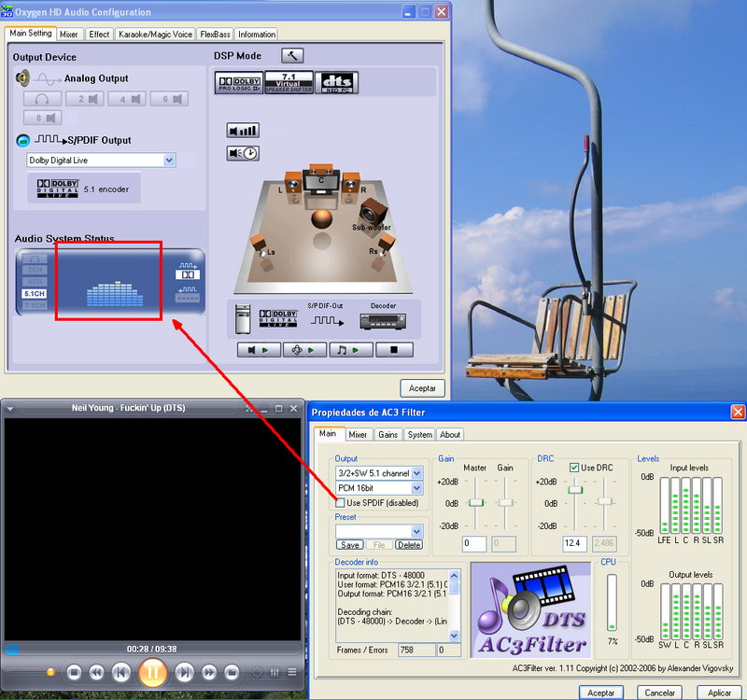Open the Dolby Digital Live S/PDIF dropdown
The height and width of the screenshot is (700, 747).
(x=169, y=161)
